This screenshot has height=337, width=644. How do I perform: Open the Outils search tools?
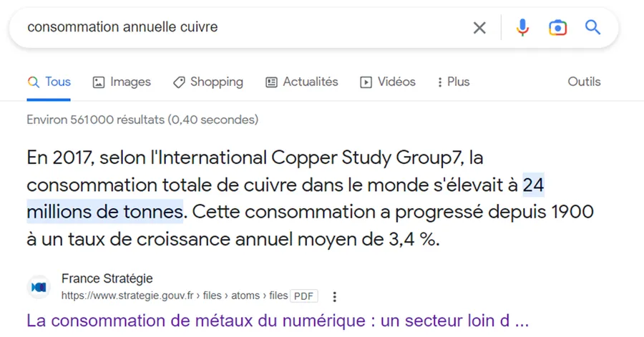coord(584,82)
